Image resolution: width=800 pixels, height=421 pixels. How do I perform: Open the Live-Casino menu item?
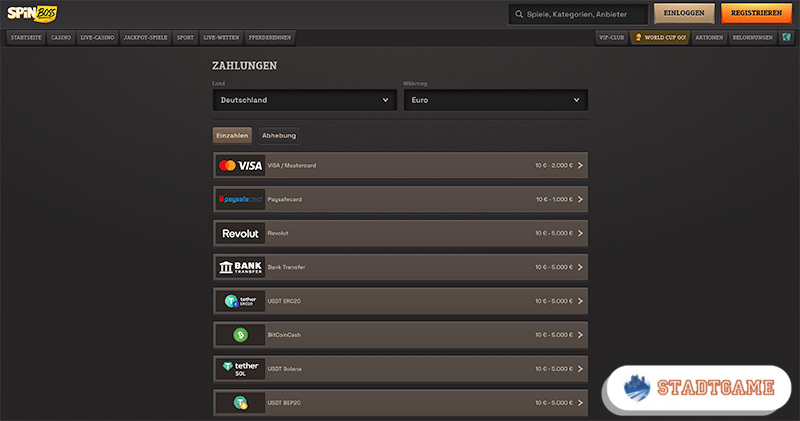click(x=97, y=37)
